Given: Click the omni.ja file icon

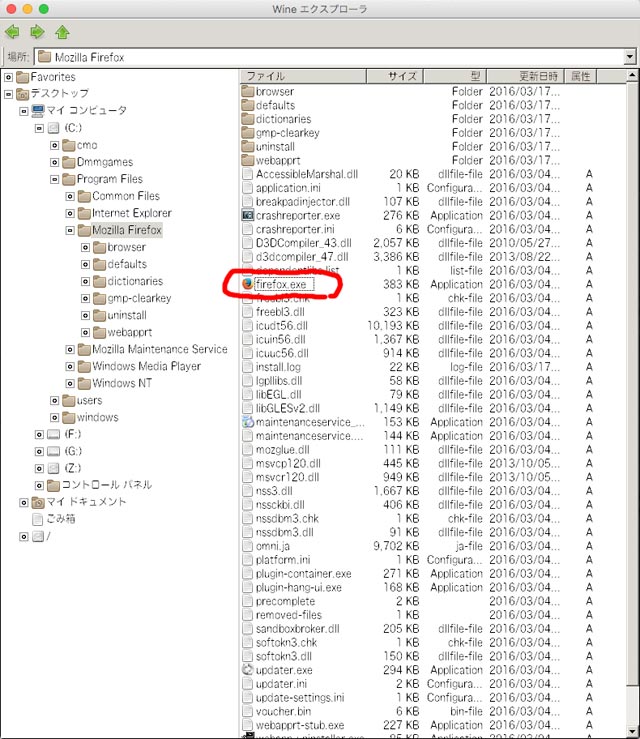Looking at the screenshot, I should pyautogui.click(x=247, y=546).
